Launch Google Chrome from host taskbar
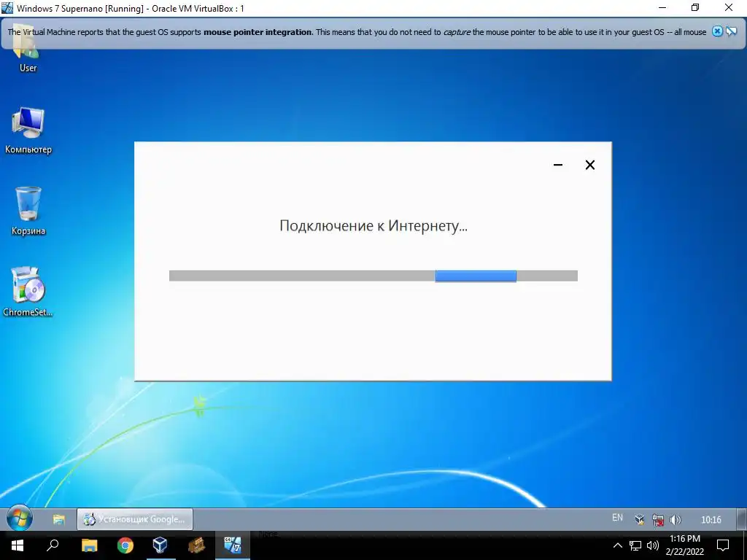Image resolution: width=747 pixels, height=560 pixels. 125,545
